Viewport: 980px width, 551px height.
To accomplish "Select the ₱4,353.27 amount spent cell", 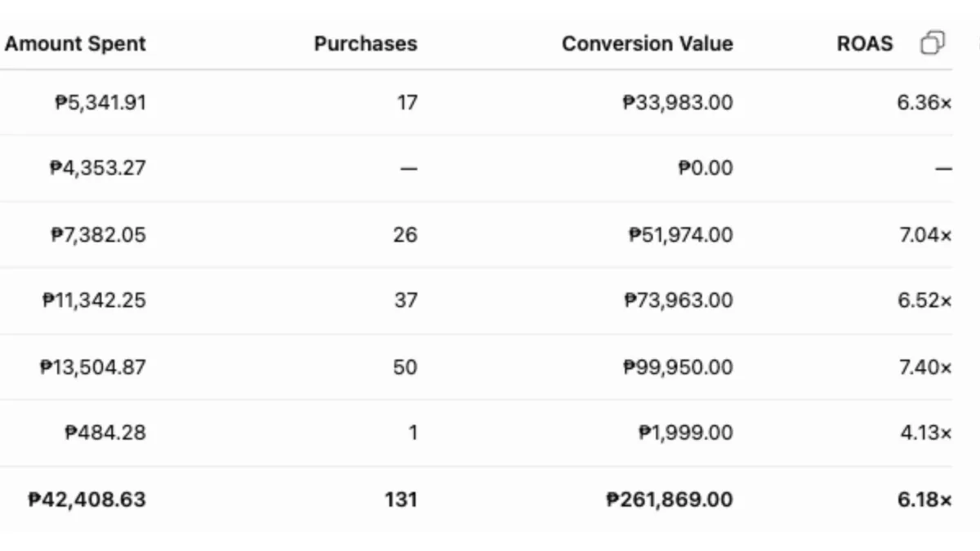I will pyautogui.click(x=98, y=168).
